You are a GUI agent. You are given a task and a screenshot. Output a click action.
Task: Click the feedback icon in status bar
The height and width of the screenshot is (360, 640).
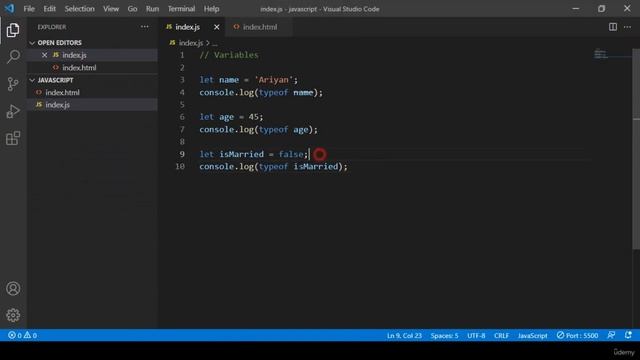(x=611, y=335)
